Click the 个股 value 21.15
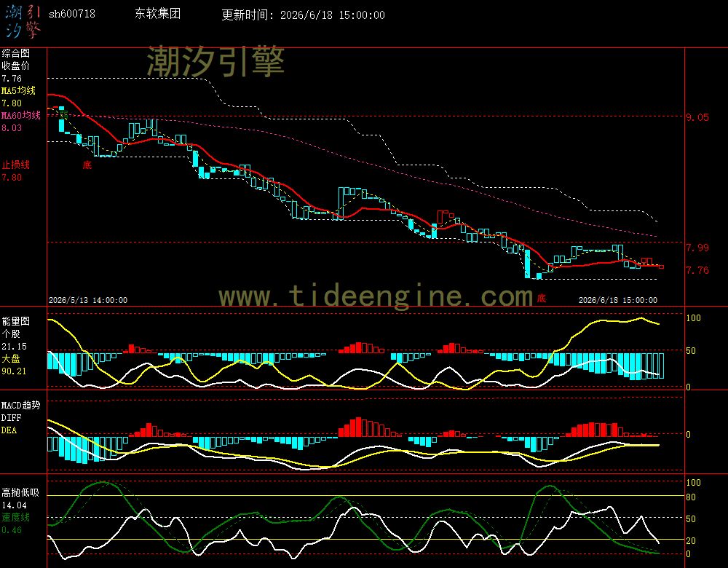The width and height of the screenshot is (728, 568). coord(14,347)
